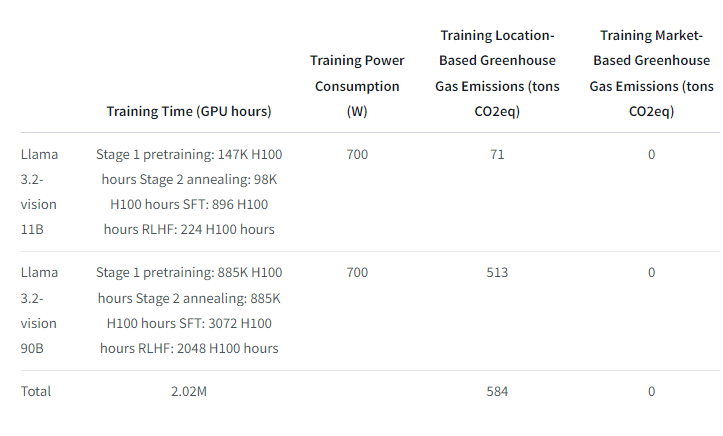Screen dimensions: 723x436
Task: Click the market-based 0 in the Total row
Action: point(651,391)
